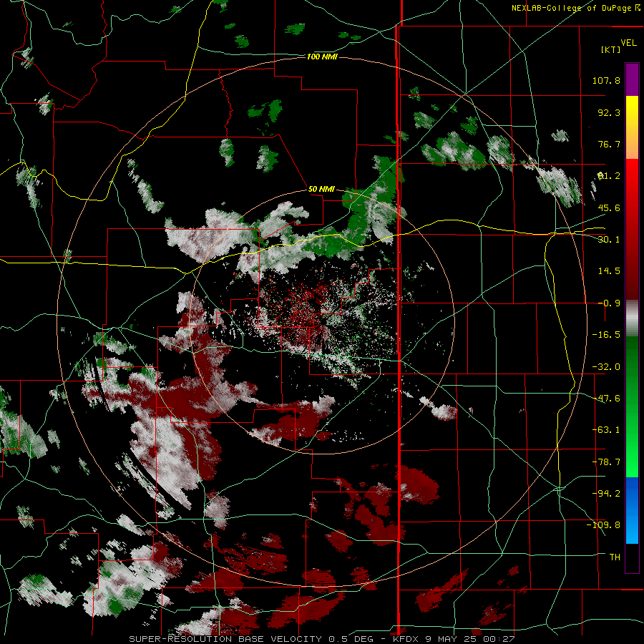Screen dimensions: 644x644
Task: Click the -63.1 velocity scale value
Action: click(x=606, y=430)
